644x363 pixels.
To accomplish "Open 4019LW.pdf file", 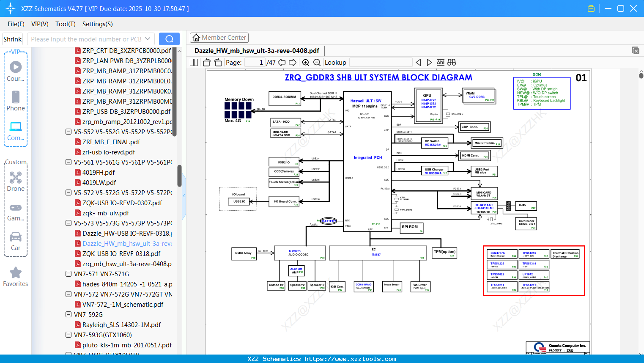I will 99,182.
